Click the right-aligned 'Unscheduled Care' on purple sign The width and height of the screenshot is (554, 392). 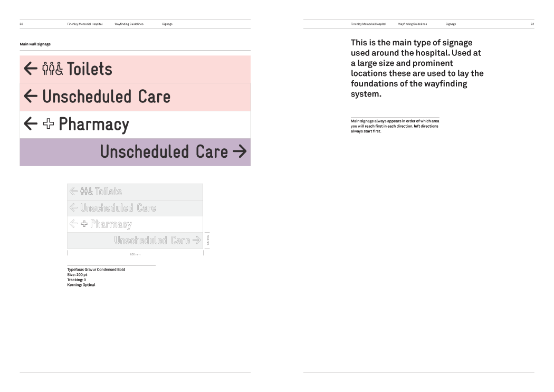(x=164, y=152)
